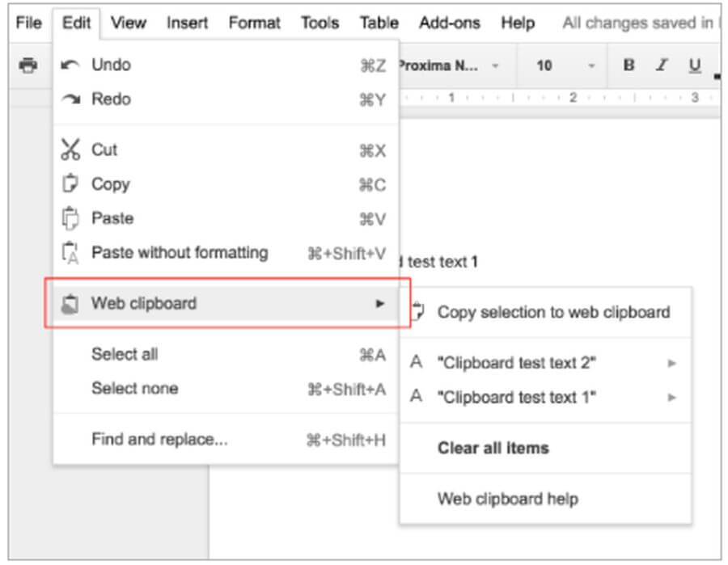Toggle Bold formatting in the toolbar
This screenshot has height=565, width=728.
coord(629,65)
